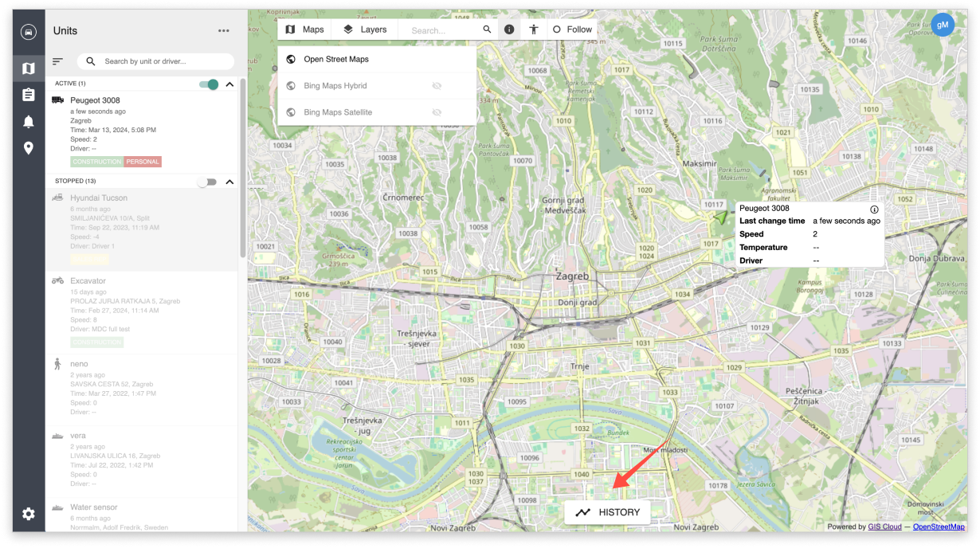
Task: Select the location pin icon in sidebar
Action: click(x=29, y=147)
